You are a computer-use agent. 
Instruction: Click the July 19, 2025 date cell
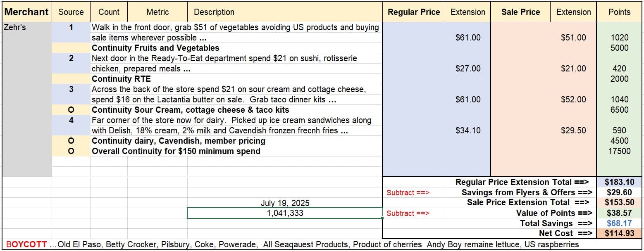[x=285, y=203]
